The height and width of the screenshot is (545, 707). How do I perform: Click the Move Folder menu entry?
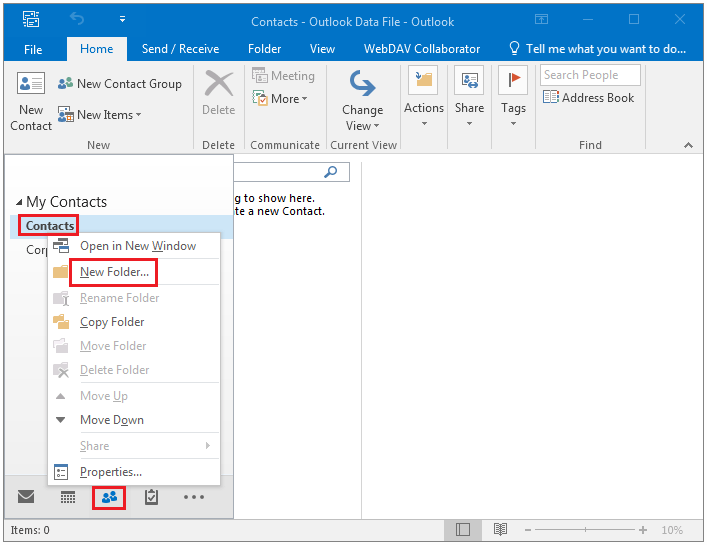(134, 346)
